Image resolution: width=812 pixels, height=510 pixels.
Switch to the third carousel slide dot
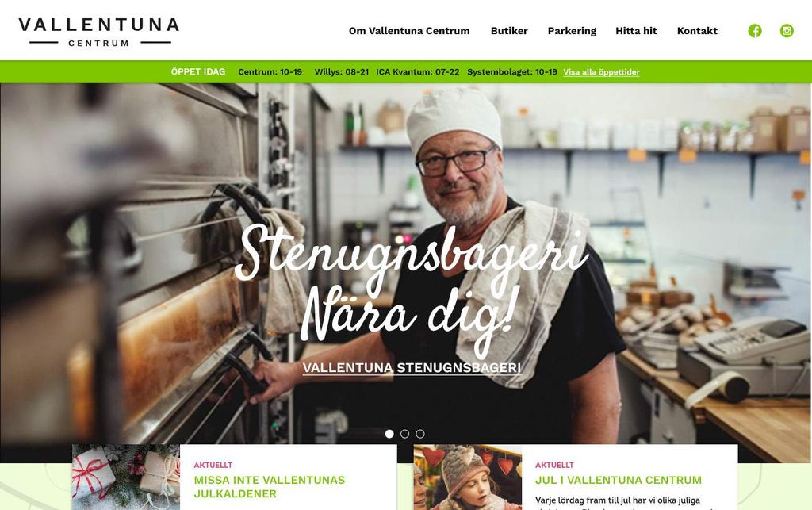tap(420, 434)
